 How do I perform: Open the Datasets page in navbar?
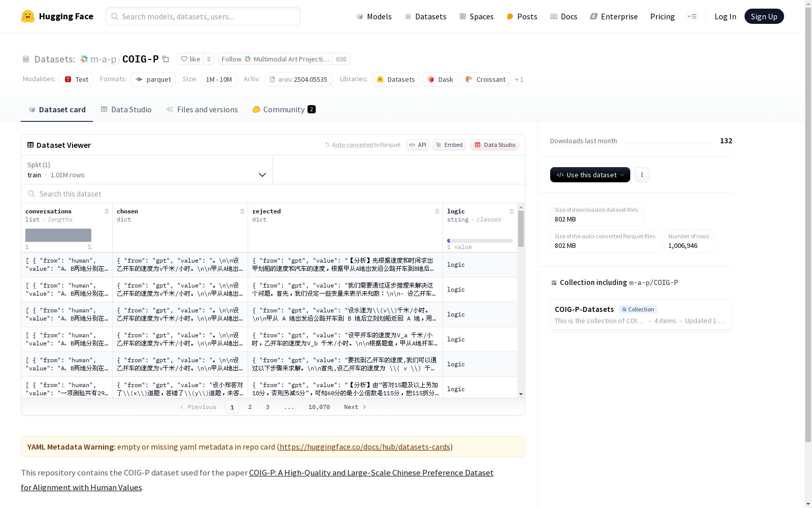[425, 16]
